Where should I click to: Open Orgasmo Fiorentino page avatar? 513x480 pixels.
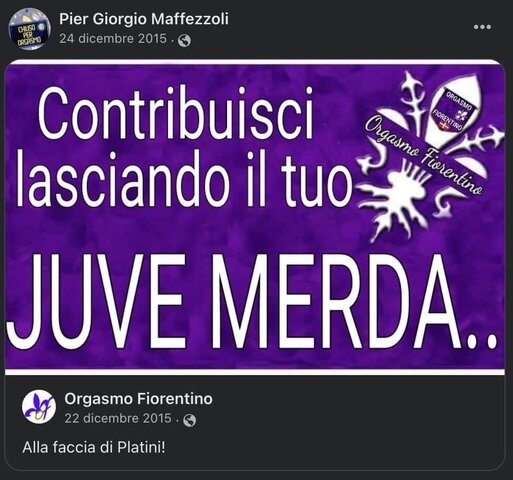(39, 407)
